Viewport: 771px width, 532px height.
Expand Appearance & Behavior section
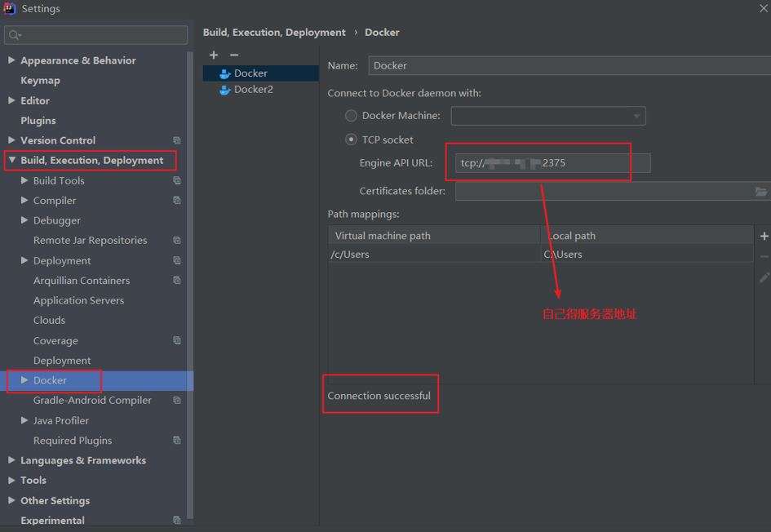pyautogui.click(x=11, y=60)
